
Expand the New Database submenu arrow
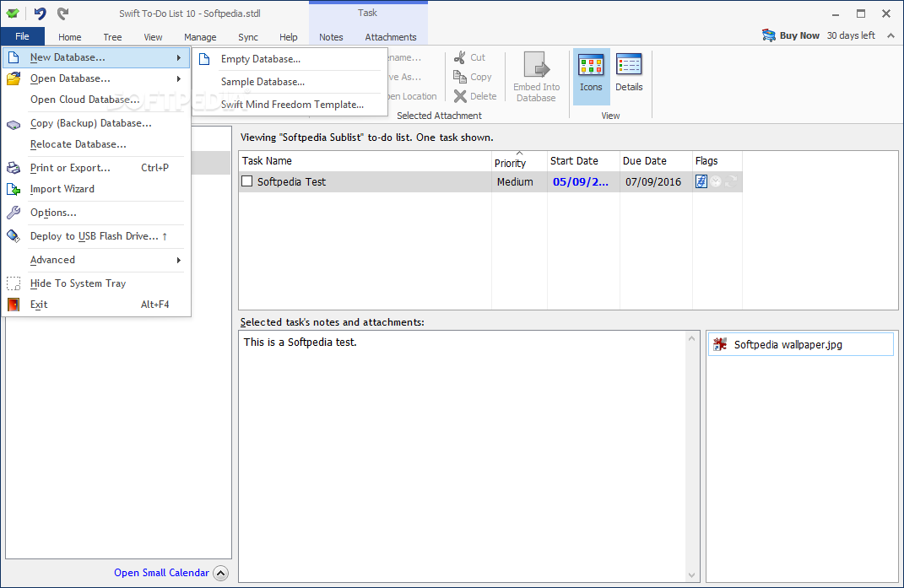pyautogui.click(x=179, y=57)
